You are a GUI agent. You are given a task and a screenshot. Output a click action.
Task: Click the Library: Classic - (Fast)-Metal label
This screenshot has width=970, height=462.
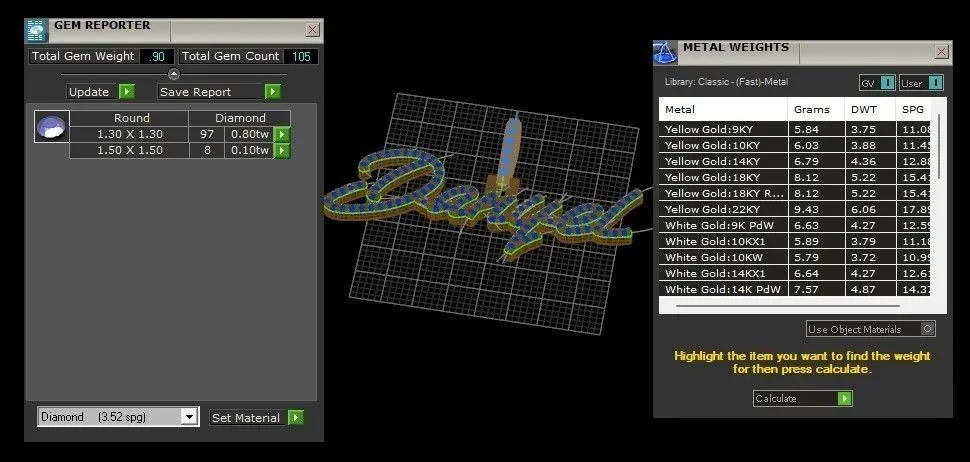click(x=726, y=82)
